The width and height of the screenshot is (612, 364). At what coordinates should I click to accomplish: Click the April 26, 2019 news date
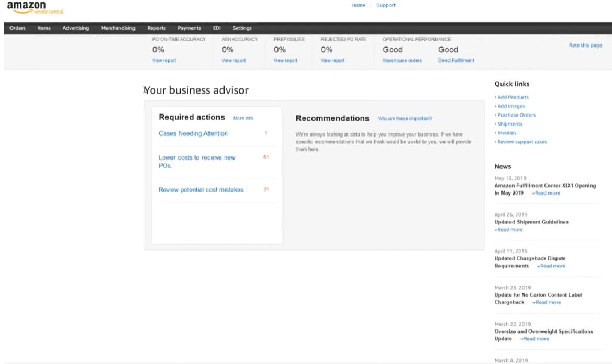(511, 215)
